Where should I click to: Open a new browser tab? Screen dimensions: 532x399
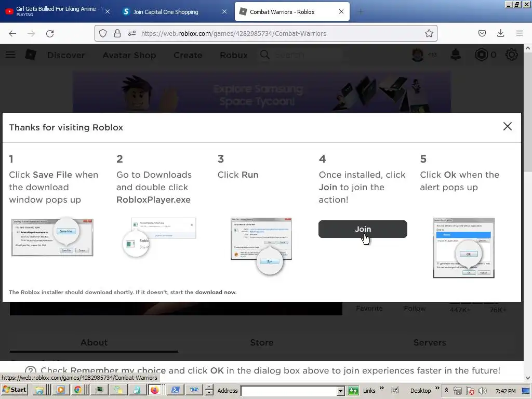361,12
